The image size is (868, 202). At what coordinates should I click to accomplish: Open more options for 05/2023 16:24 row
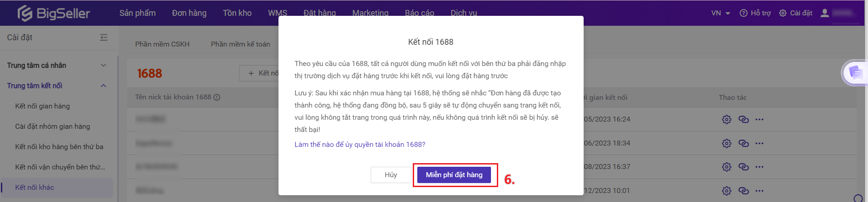tap(759, 119)
